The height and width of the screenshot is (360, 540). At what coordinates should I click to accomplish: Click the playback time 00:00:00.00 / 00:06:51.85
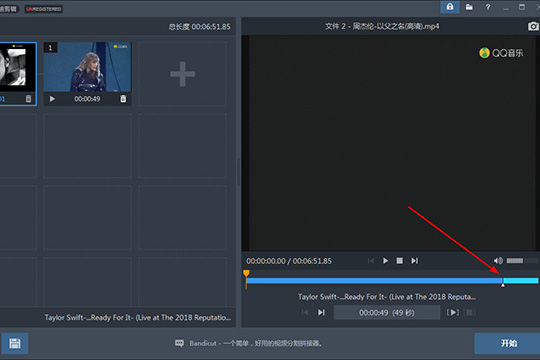(x=289, y=261)
